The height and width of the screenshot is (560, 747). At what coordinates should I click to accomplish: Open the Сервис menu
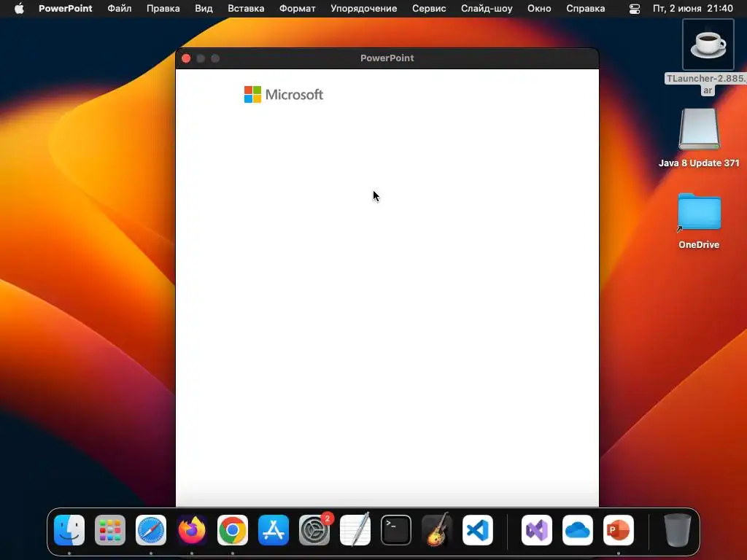[429, 9]
